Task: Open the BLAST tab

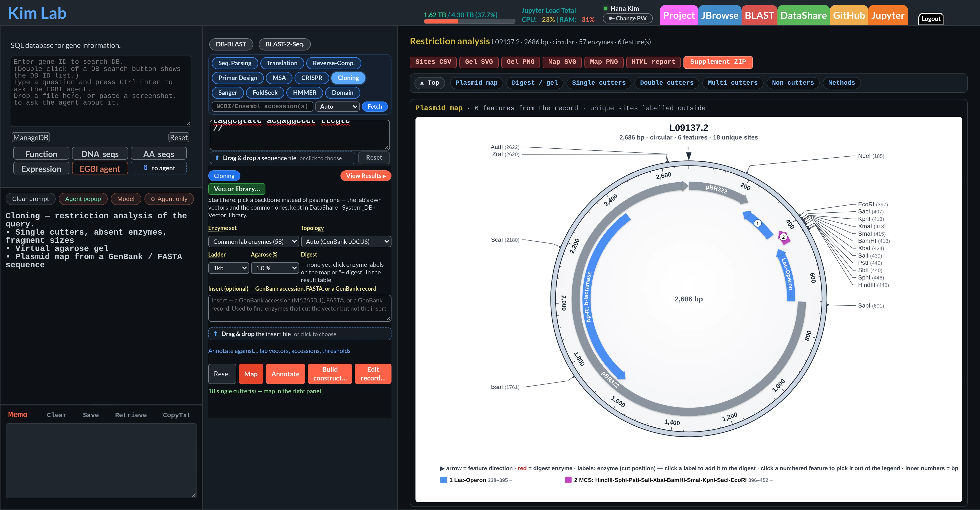Action: (x=759, y=15)
